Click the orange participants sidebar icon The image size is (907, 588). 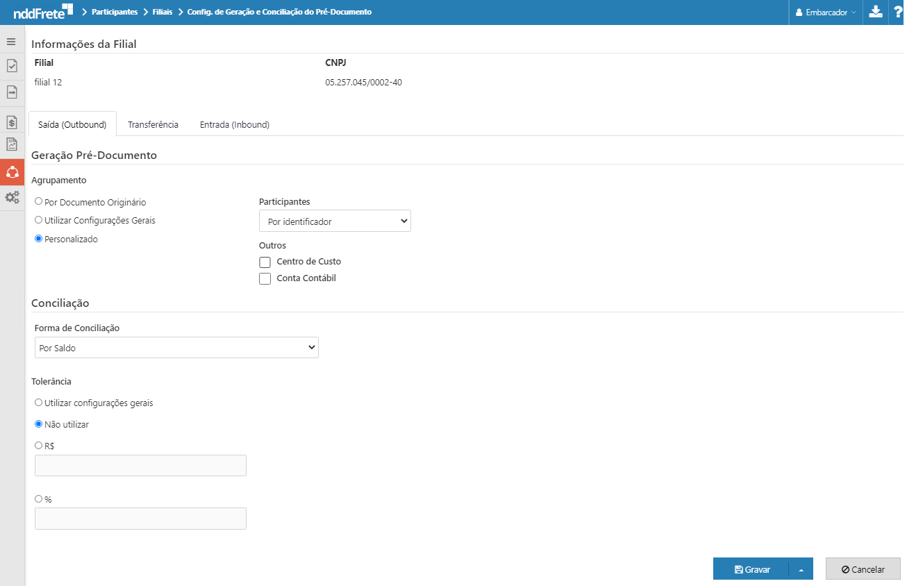[12, 171]
